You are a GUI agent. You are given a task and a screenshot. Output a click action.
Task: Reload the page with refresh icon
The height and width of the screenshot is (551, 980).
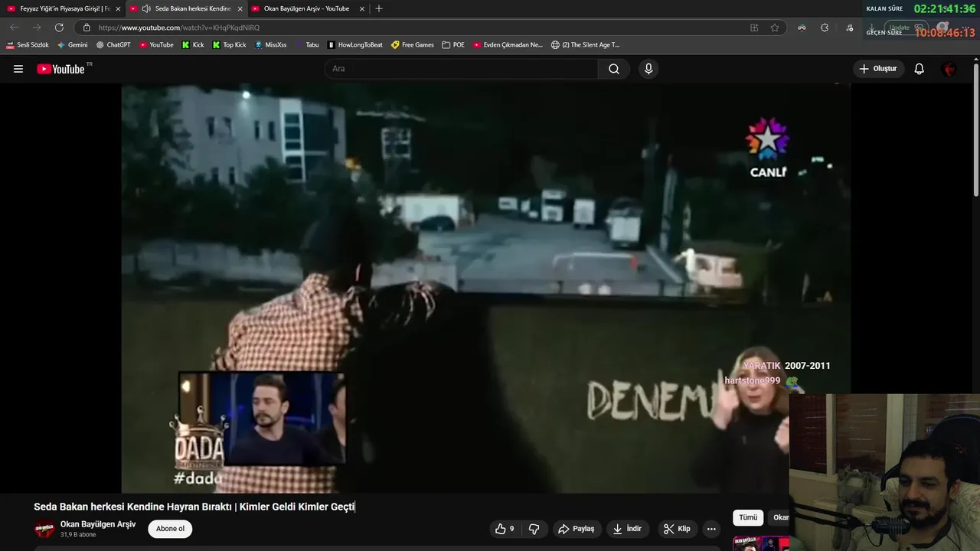pyautogui.click(x=59, y=28)
